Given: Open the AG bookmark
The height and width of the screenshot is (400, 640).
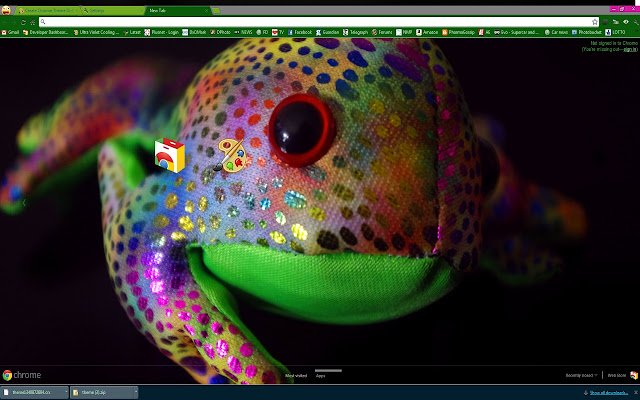Looking at the screenshot, I should coord(484,32).
